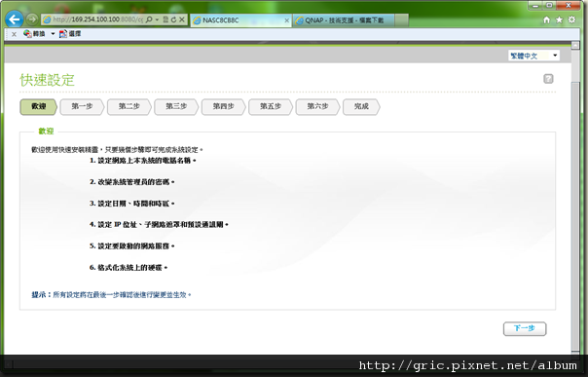Click the 選擇 toolbar button
This screenshot has width=588, height=377.
click(x=70, y=34)
